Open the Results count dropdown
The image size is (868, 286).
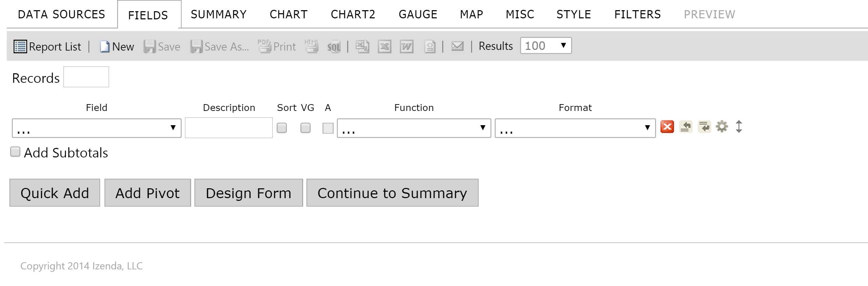pyautogui.click(x=546, y=45)
